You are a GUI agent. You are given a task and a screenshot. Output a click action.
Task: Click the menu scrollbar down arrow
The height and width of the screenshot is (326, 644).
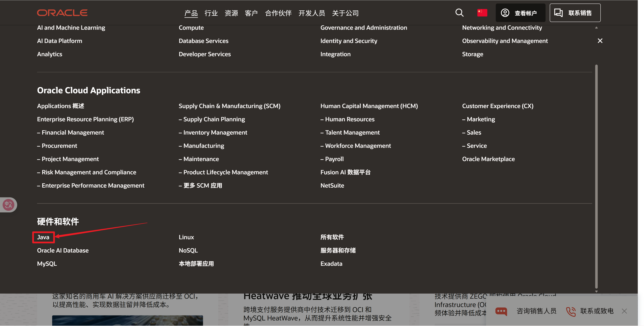[x=596, y=291]
